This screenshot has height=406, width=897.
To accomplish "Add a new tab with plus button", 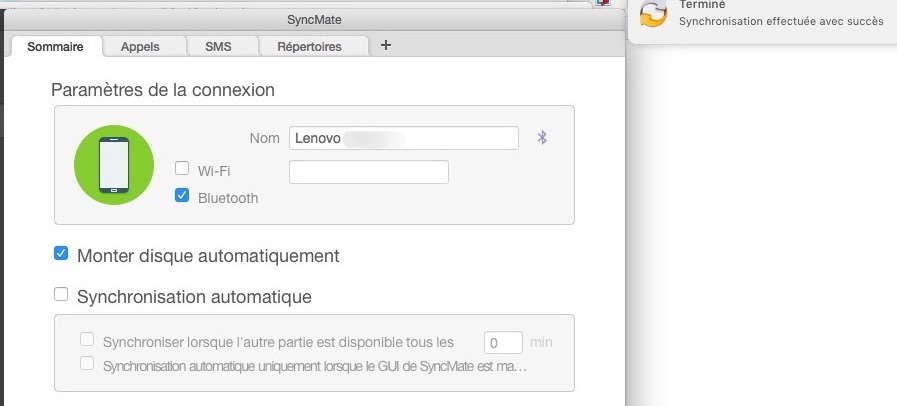I will click(x=386, y=45).
